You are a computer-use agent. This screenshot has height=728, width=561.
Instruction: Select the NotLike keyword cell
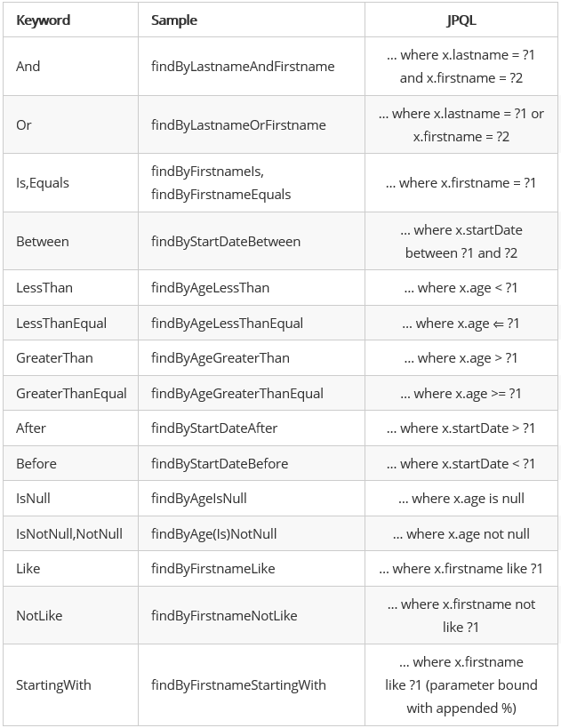point(39,616)
